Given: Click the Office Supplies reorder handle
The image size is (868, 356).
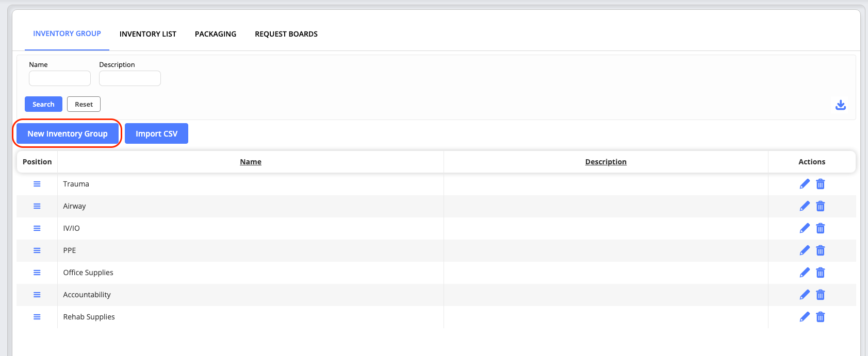Looking at the screenshot, I should (37, 273).
